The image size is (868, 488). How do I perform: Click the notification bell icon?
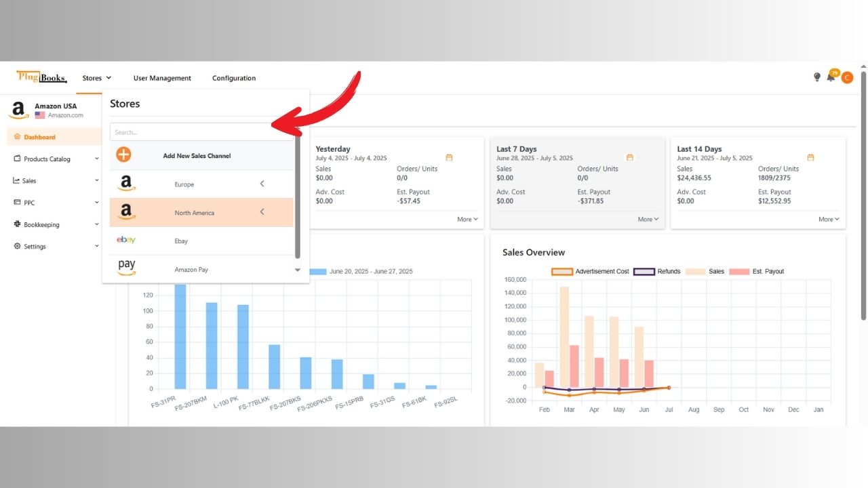tap(831, 77)
